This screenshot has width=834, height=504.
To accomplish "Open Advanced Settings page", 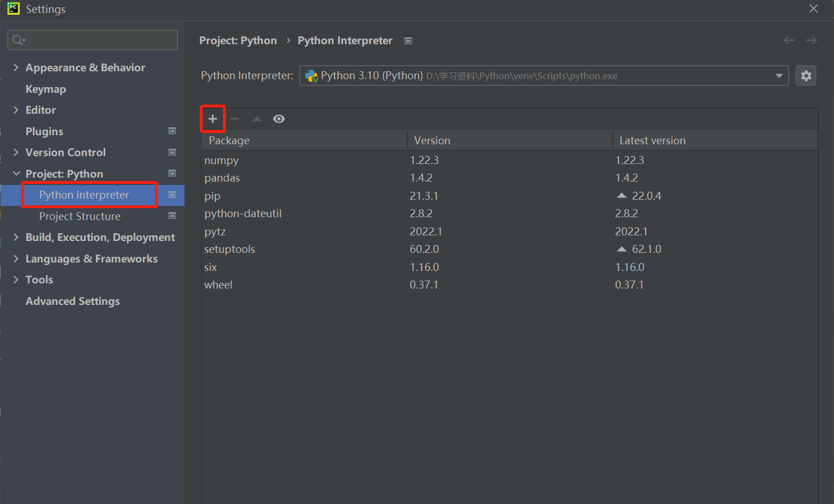I will click(72, 301).
